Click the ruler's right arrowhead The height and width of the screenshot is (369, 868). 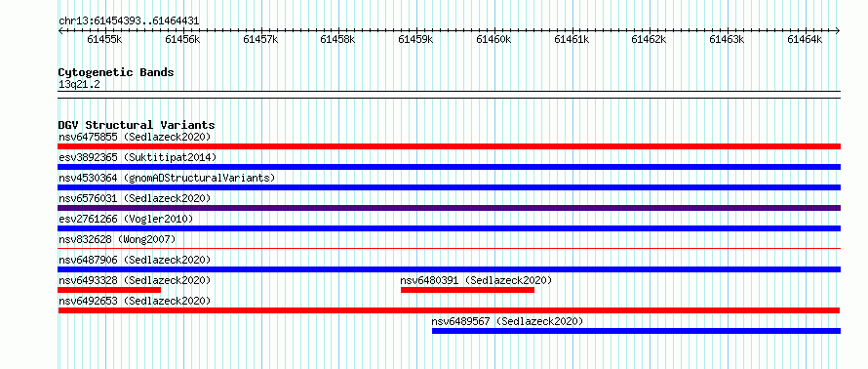[x=838, y=30]
